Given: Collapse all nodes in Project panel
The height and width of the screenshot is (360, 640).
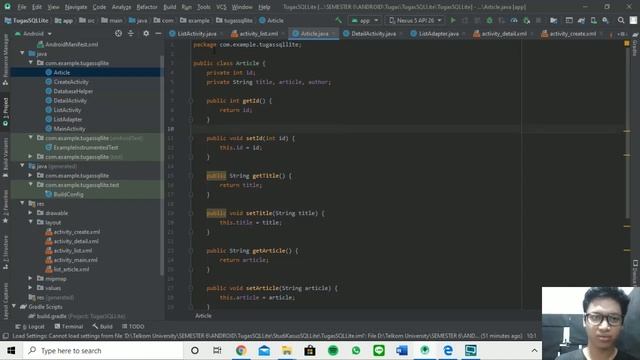Looking at the screenshot, I should [131, 33].
